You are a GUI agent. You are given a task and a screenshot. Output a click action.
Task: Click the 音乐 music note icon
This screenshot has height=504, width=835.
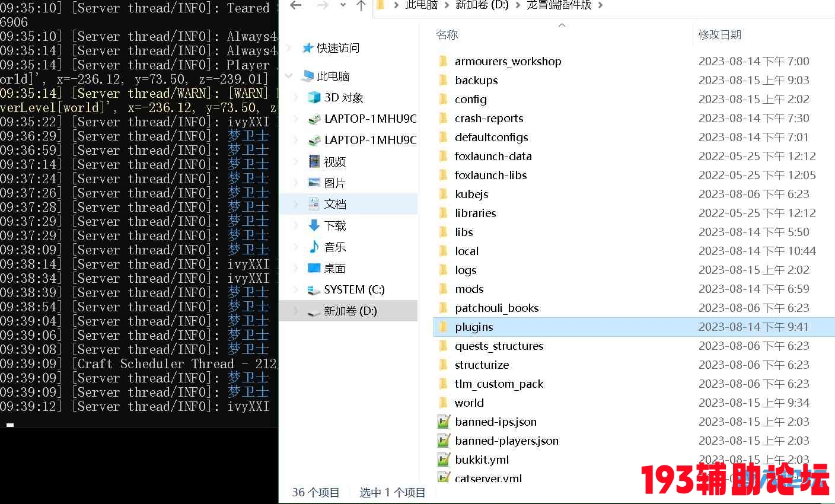pos(314,247)
